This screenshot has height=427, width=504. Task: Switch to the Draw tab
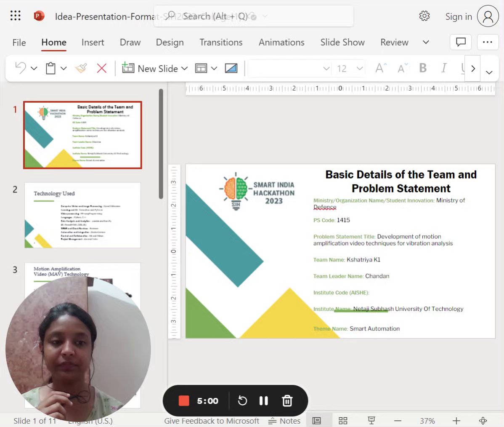(130, 42)
